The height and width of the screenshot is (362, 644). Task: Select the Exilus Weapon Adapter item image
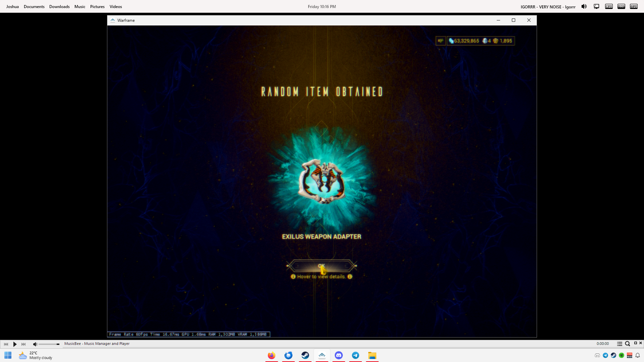321,181
